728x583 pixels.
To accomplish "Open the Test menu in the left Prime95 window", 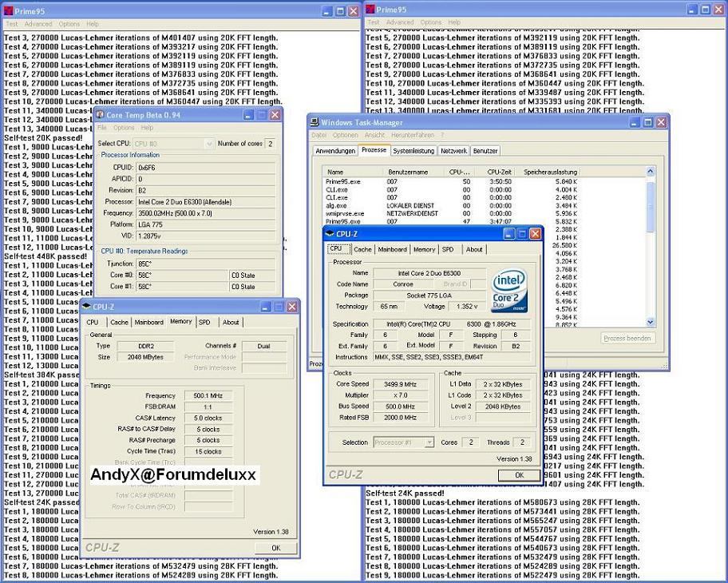I will coord(12,24).
